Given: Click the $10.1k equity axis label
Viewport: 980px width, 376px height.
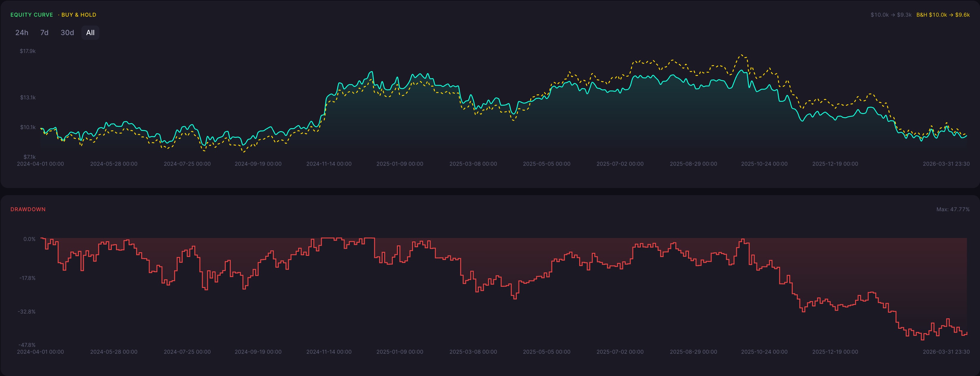Looking at the screenshot, I should [28, 127].
